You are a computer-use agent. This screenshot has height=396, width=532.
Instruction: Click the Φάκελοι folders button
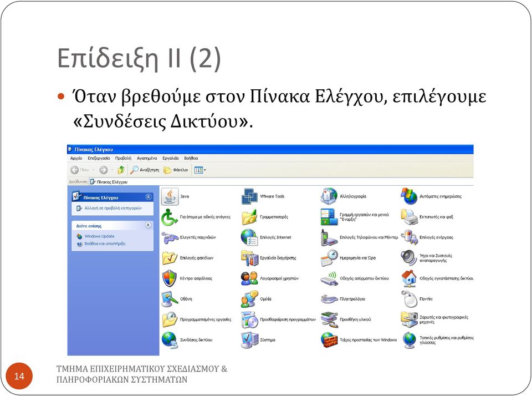176,170
